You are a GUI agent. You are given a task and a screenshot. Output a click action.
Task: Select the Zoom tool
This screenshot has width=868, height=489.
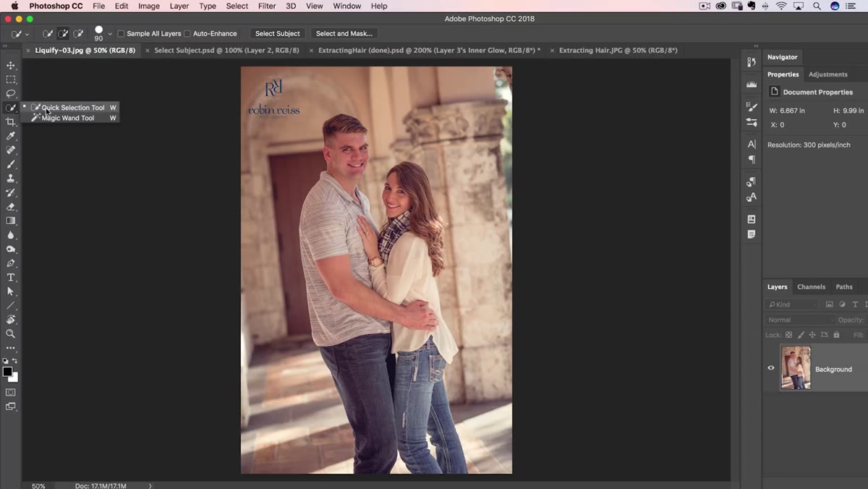point(11,333)
